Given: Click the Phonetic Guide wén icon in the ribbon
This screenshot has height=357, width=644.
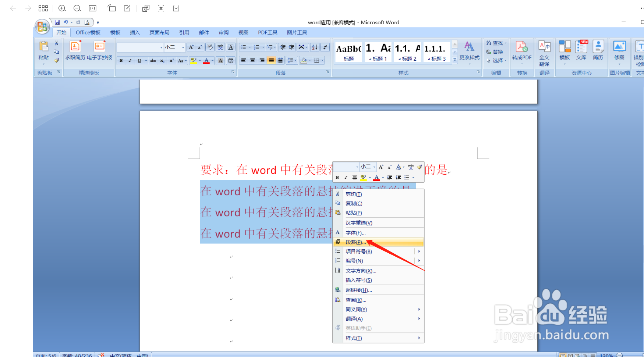Looking at the screenshot, I should pos(220,47).
